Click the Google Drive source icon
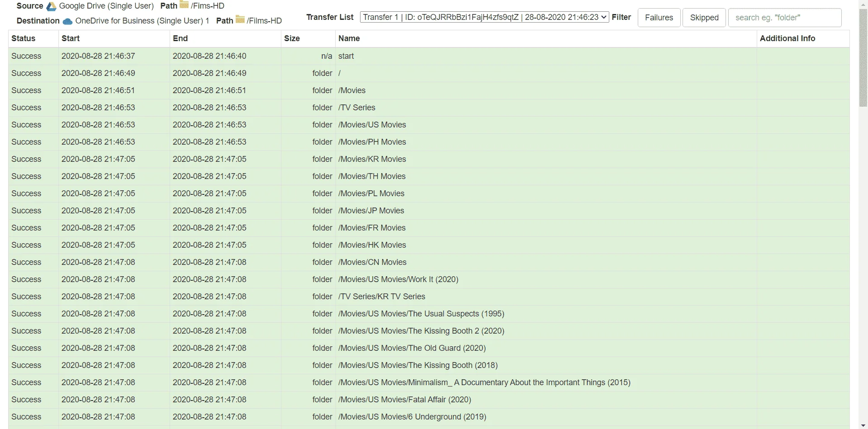The height and width of the screenshot is (429, 868). [52, 6]
